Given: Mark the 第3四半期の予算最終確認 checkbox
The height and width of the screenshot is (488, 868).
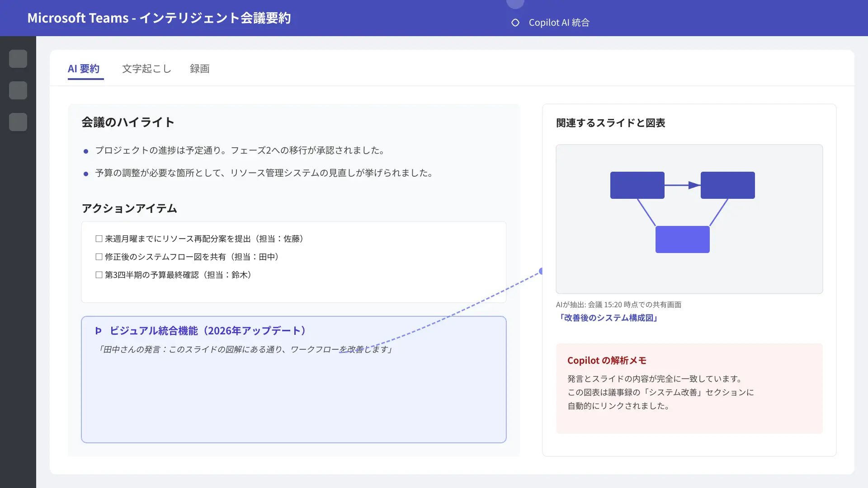Looking at the screenshot, I should tap(99, 275).
